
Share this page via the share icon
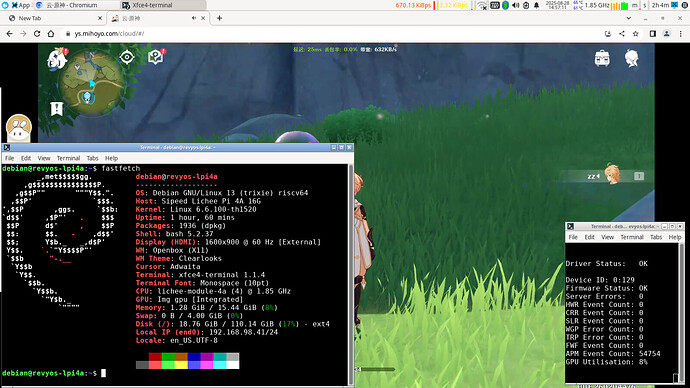click(x=622, y=33)
